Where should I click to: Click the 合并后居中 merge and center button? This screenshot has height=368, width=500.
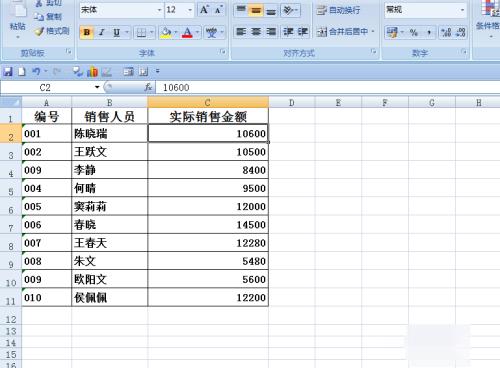345,32
